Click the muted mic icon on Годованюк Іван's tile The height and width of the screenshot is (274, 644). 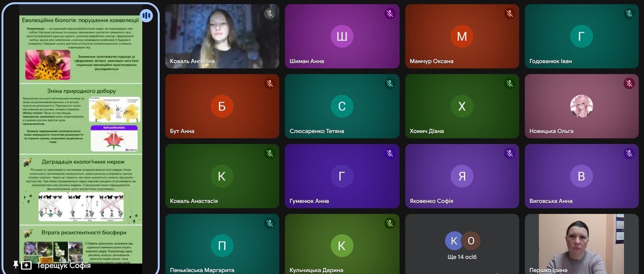[629, 14]
